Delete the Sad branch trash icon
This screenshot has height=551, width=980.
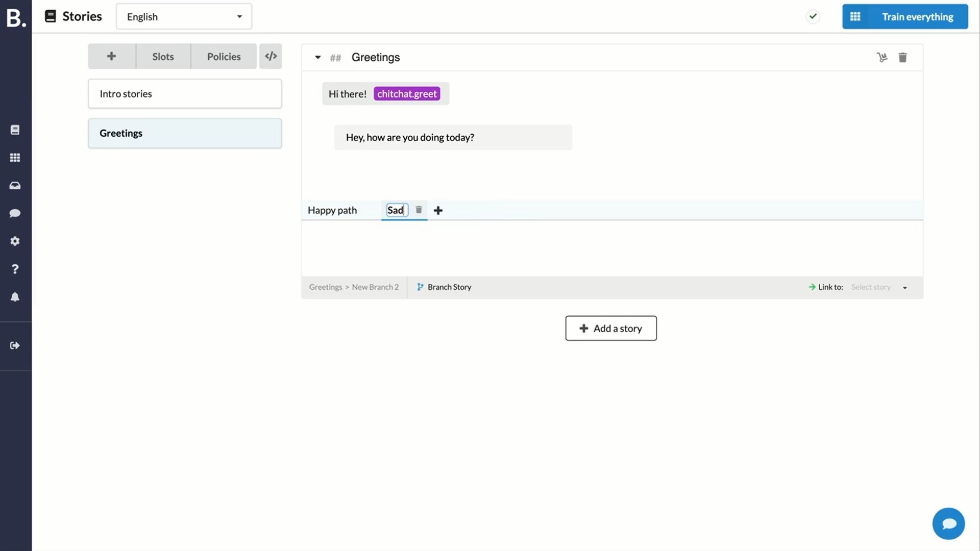tap(419, 210)
